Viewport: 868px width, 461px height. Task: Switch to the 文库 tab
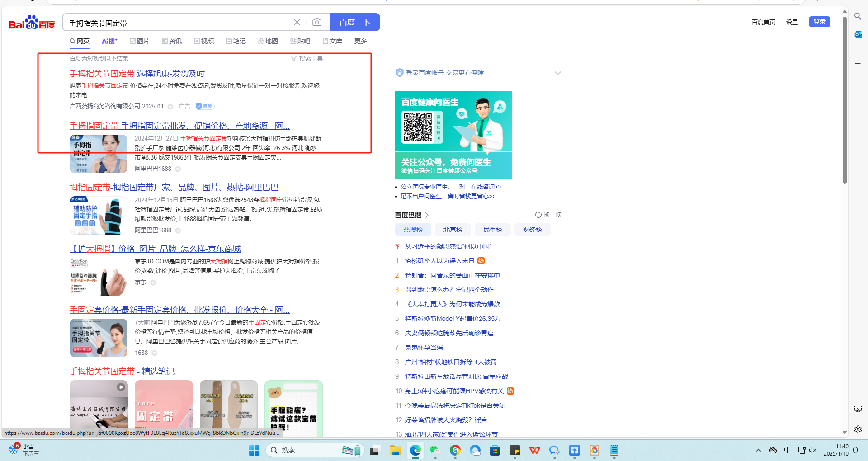[332, 41]
